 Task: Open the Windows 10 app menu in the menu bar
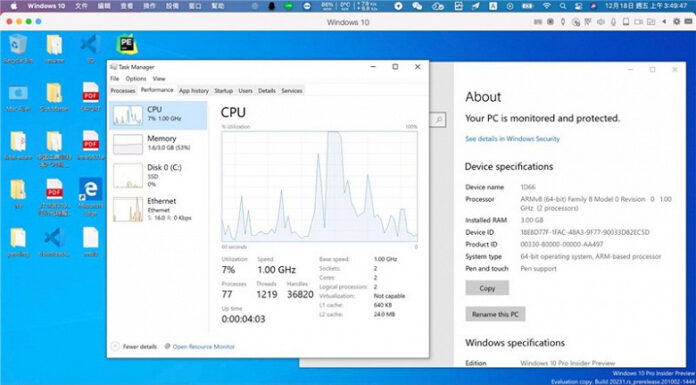(x=46, y=6)
